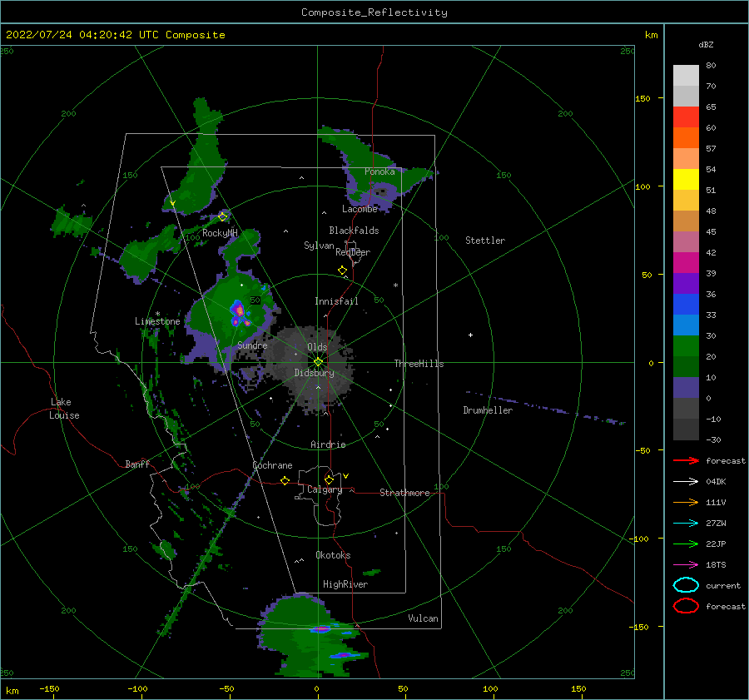This screenshot has height=700, width=749.
Task: Click the white 04DK arrow icon
Action: pos(686,482)
